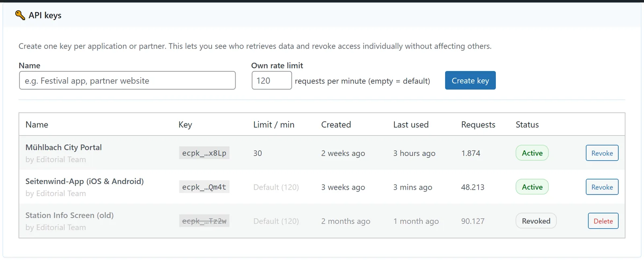Click the struck-through ecpk_...Tz2w key
Screen dimensions: 644x260
point(204,221)
